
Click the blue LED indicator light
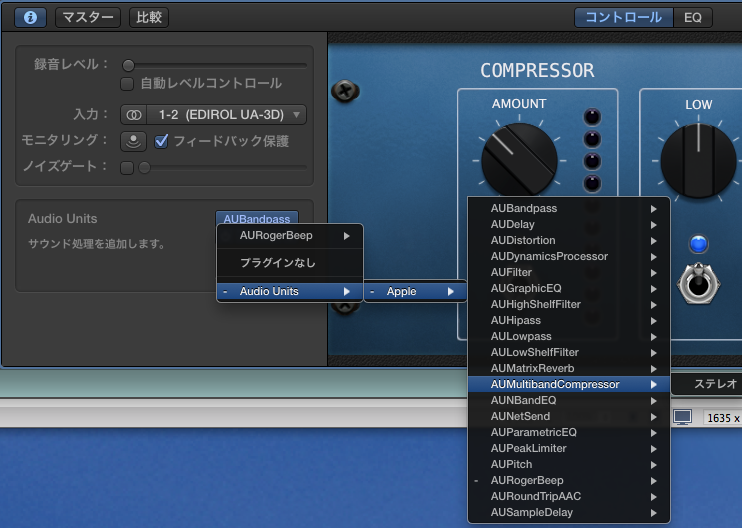pyautogui.click(x=698, y=244)
